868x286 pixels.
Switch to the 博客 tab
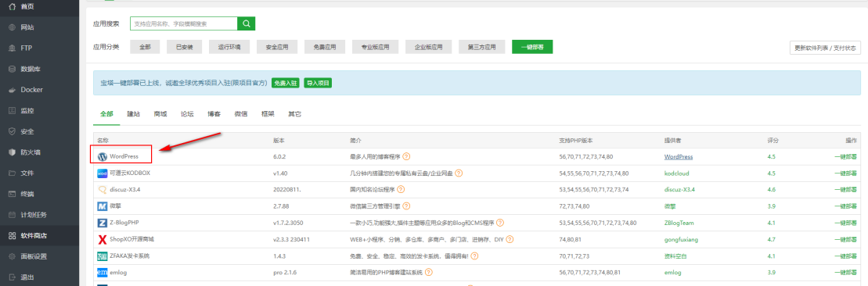click(214, 114)
